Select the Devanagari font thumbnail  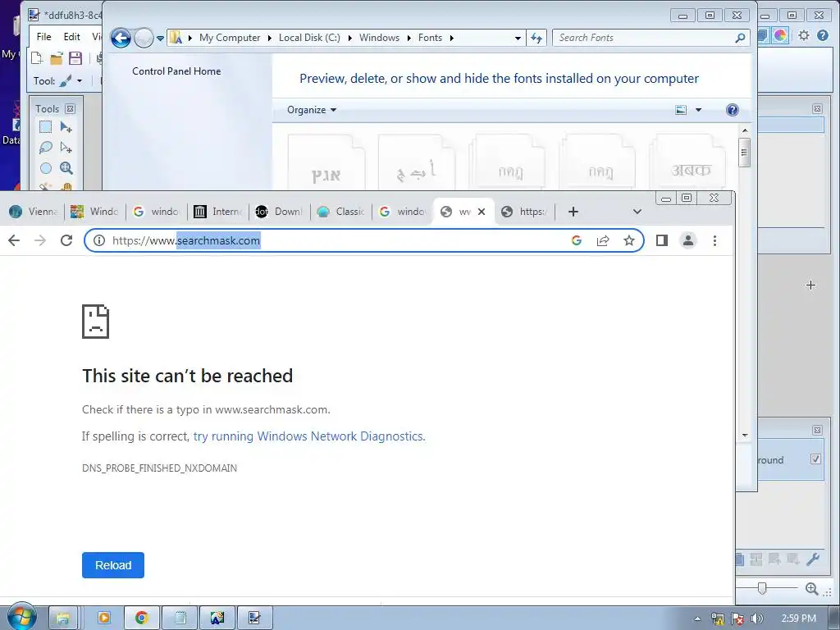click(x=690, y=162)
